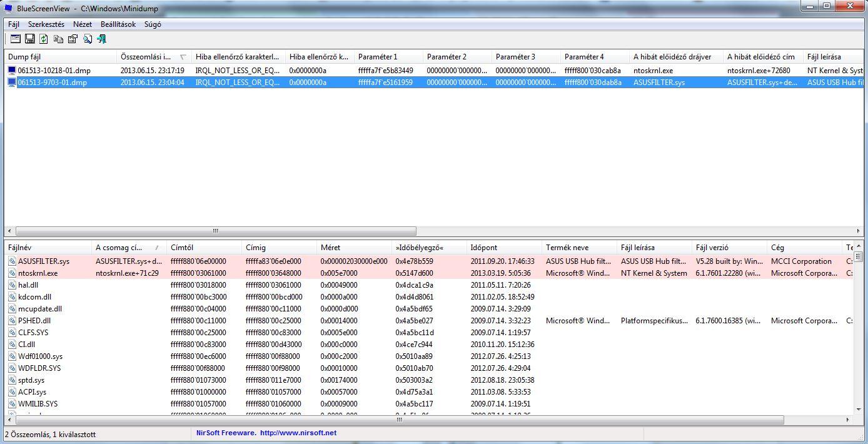Image resolution: width=868 pixels, height=444 pixels.
Task: Sort lower pane by Címtől header
Action: click(x=204, y=248)
